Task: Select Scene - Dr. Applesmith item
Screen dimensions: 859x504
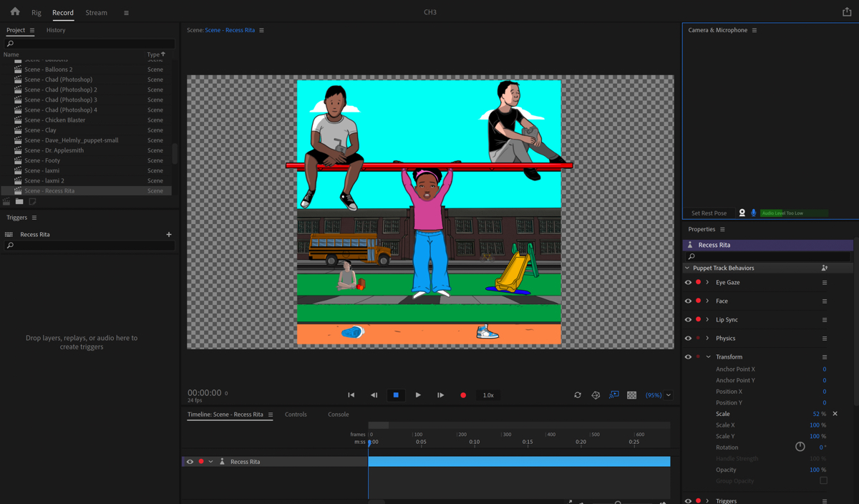Action: coord(54,150)
